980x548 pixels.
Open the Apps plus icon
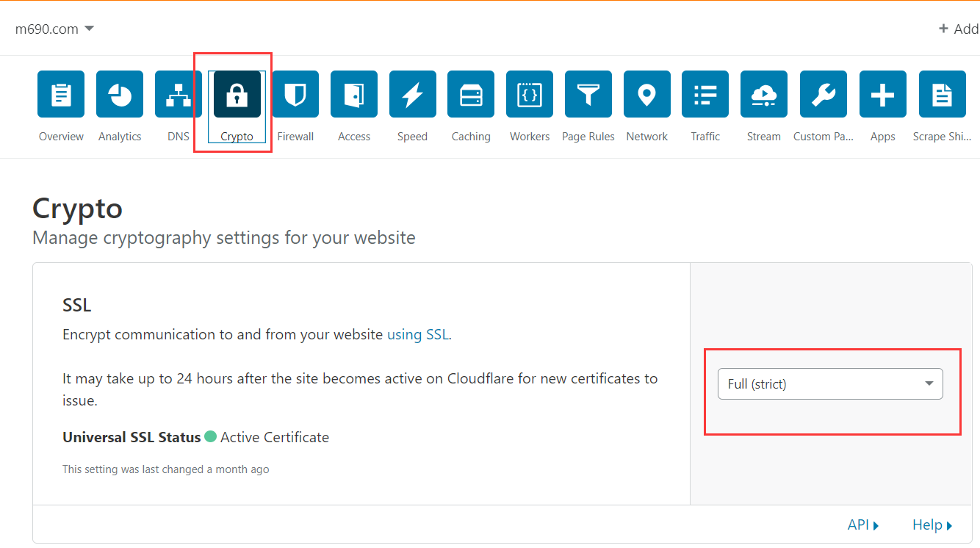(x=883, y=94)
